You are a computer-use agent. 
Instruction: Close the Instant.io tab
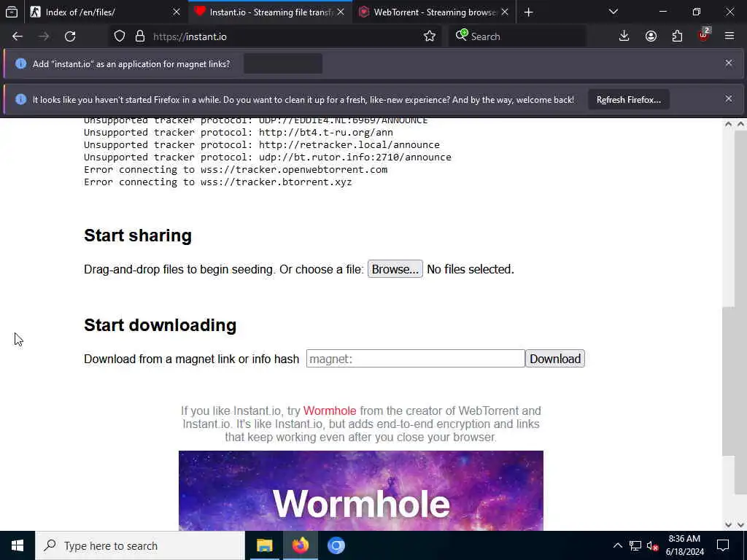341,12
